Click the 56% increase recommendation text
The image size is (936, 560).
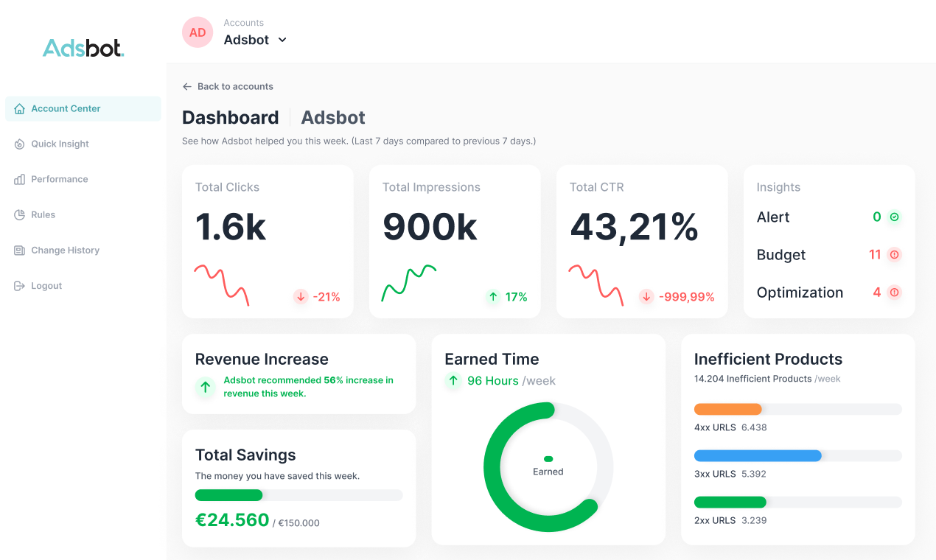tap(309, 387)
